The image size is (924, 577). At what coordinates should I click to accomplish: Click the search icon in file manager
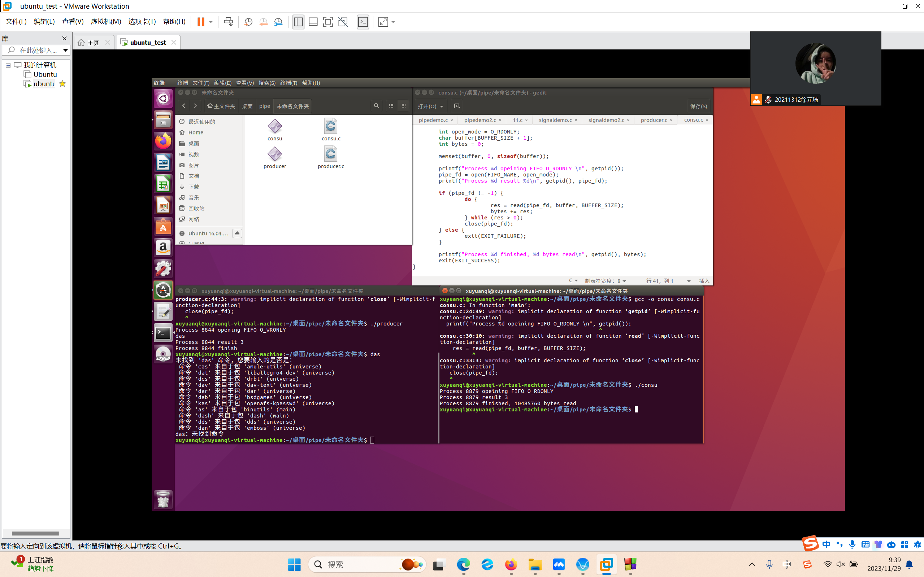point(377,106)
